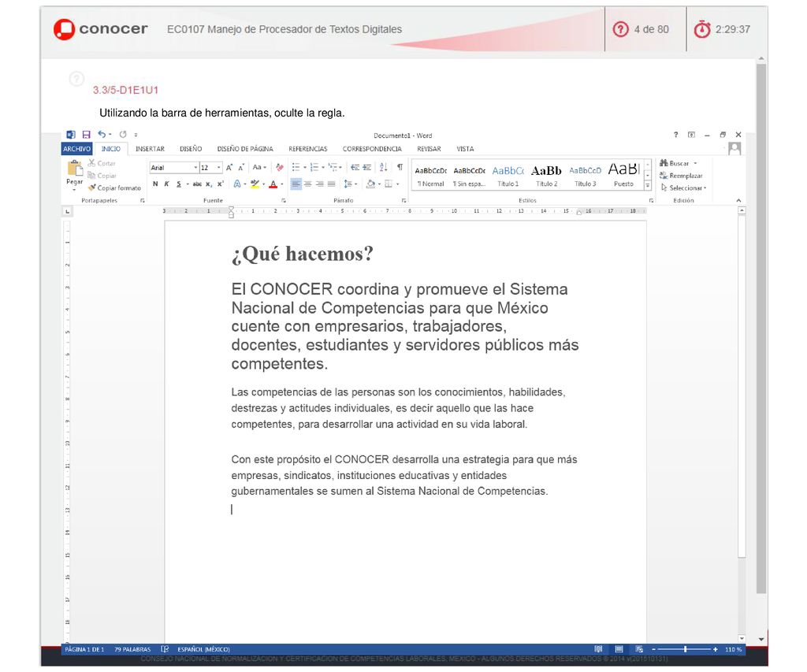Sort text with the A-Z sort icon
The width and height of the screenshot is (807, 672).
click(384, 167)
